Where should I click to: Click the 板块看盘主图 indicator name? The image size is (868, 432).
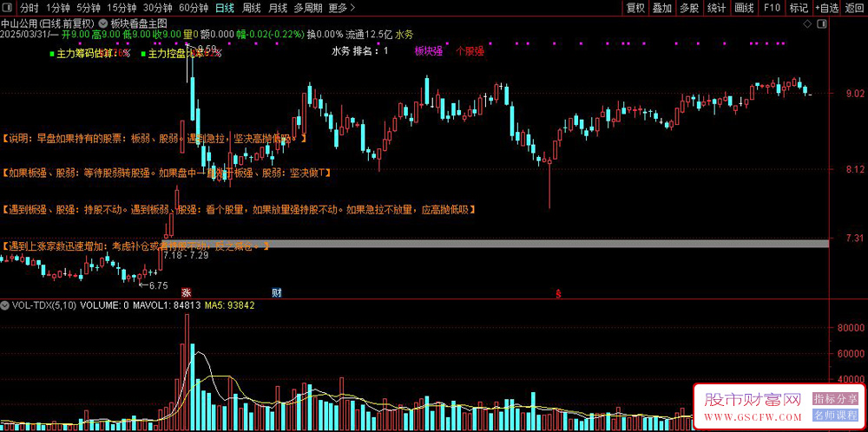[x=139, y=23]
